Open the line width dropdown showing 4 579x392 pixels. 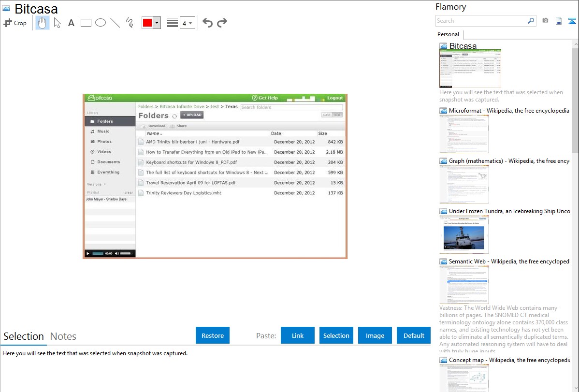point(188,23)
